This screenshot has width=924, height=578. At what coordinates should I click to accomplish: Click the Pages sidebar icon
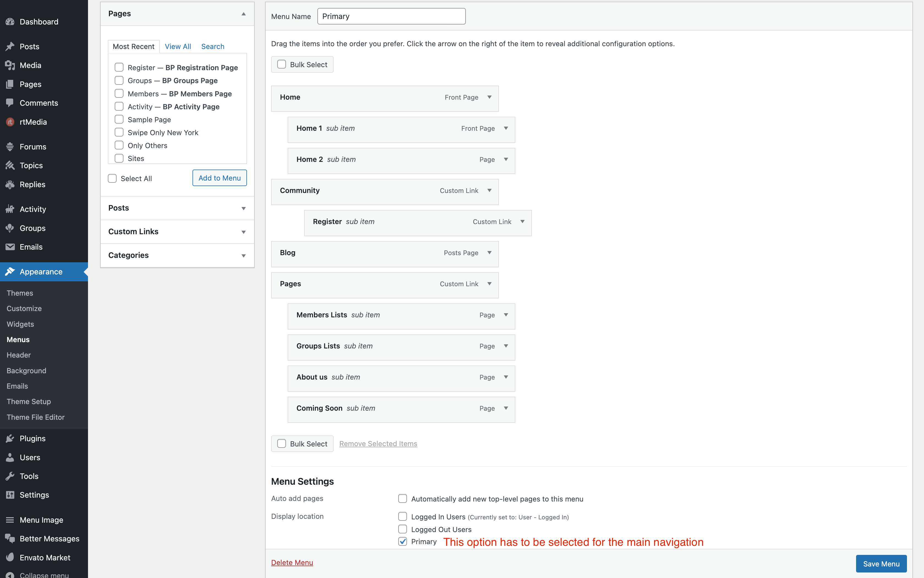click(x=10, y=84)
